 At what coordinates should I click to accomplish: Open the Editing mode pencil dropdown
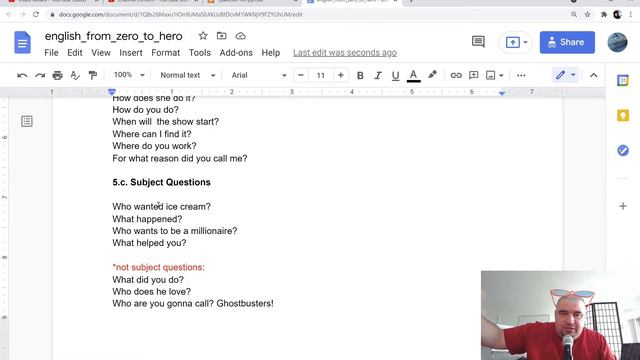(565, 75)
